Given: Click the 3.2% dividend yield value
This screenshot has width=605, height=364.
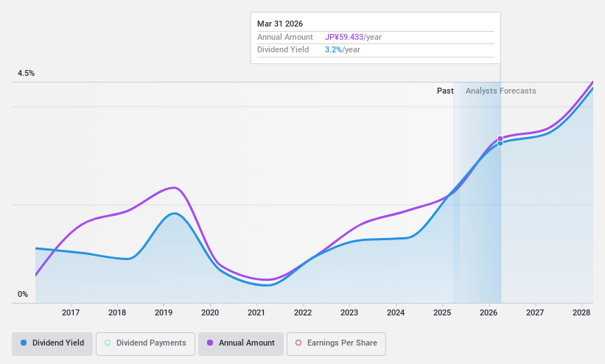Looking at the screenshot, I should pos(333,49).
